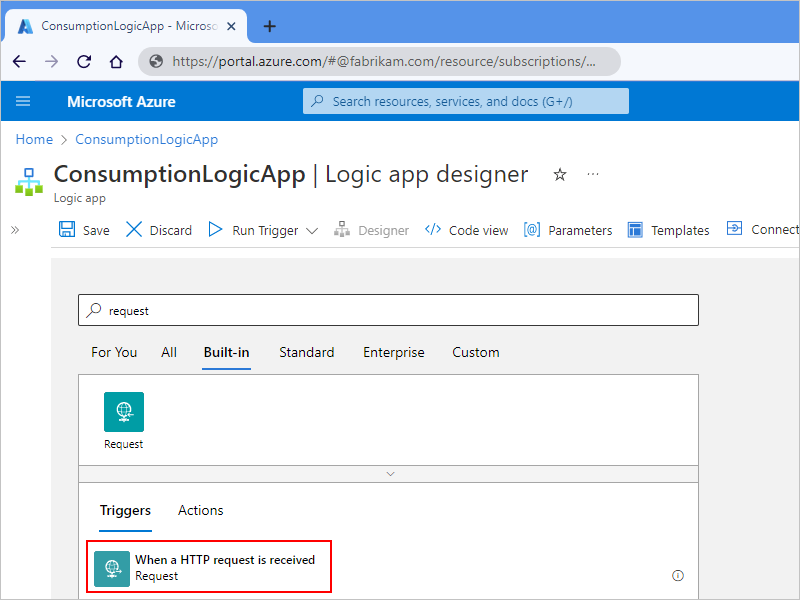Image resolution: width=800 pixels, height=600 pixels.
Task: Show info for the HTTP request trigger
Action: point(678,576)
